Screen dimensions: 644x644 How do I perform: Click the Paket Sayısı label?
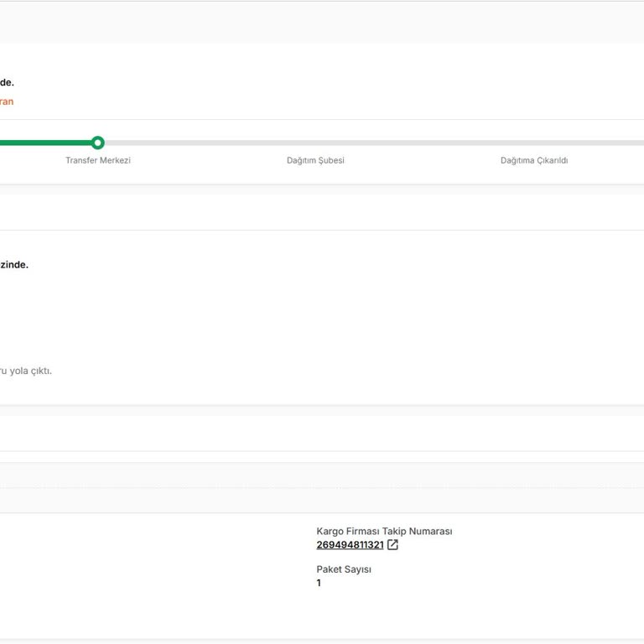pyautogui.click(x=344, y=569)
